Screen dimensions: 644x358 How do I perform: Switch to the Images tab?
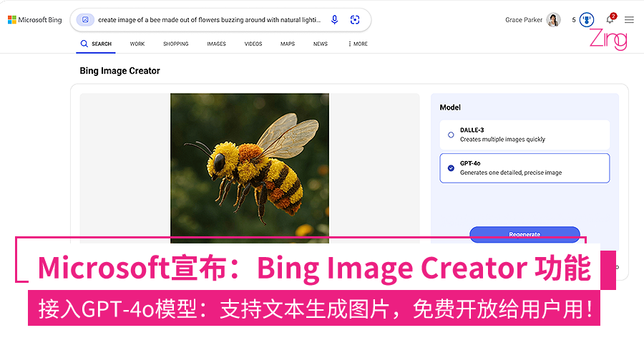tap(216, 44)
